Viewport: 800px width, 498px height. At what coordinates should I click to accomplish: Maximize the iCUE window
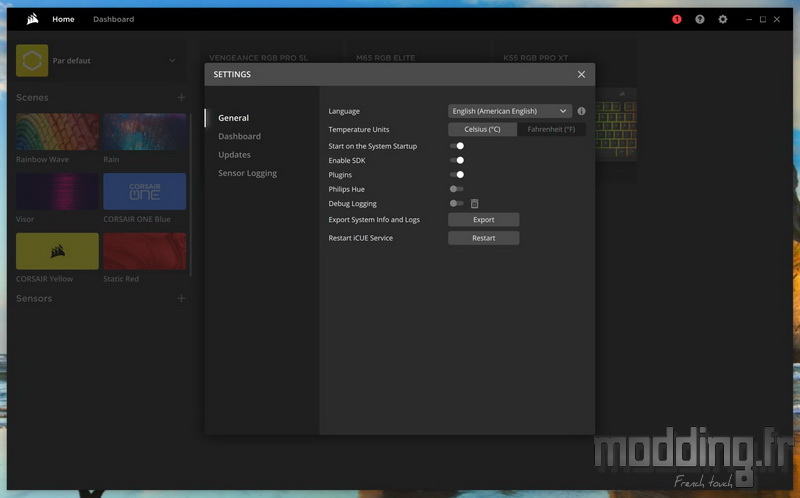tap(763, 19)
